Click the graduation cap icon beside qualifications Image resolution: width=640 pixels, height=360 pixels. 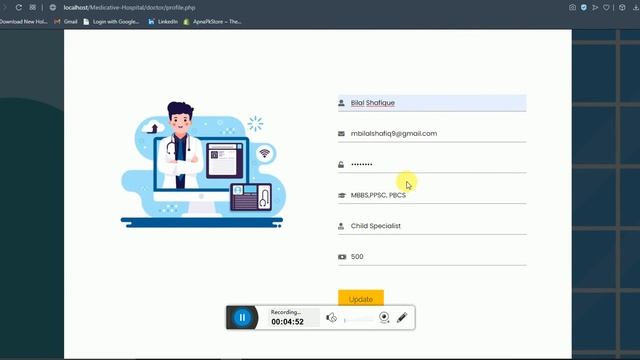tap(342, 196)
